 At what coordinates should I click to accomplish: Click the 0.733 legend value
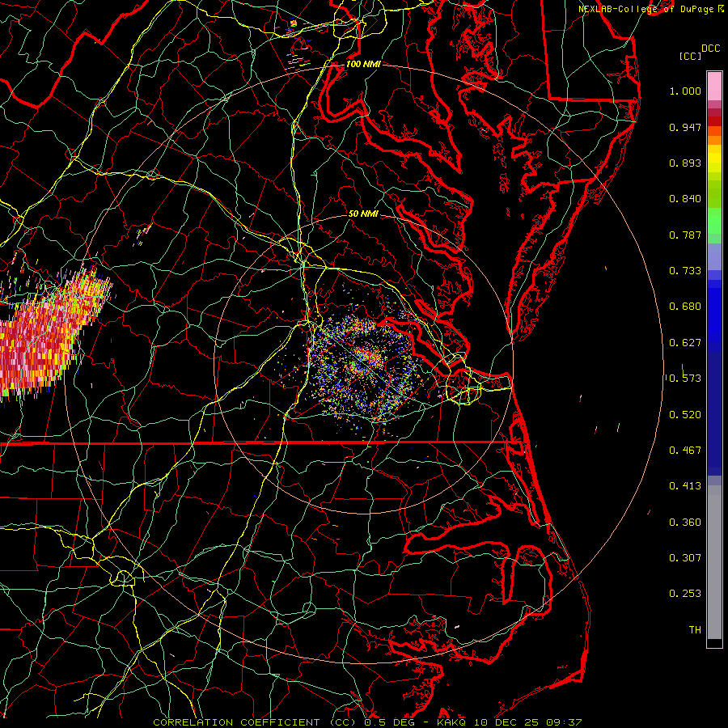(685, 271)
